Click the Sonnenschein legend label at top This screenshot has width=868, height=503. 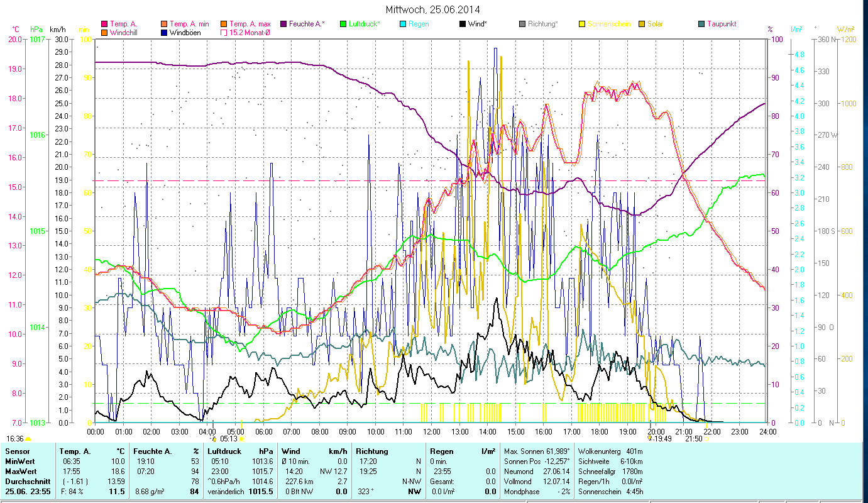[609, 24]
